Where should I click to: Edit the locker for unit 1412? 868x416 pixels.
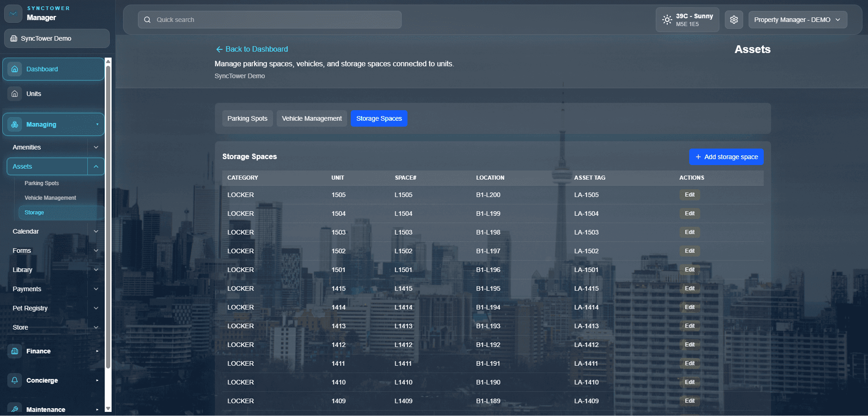coord(690,345)
